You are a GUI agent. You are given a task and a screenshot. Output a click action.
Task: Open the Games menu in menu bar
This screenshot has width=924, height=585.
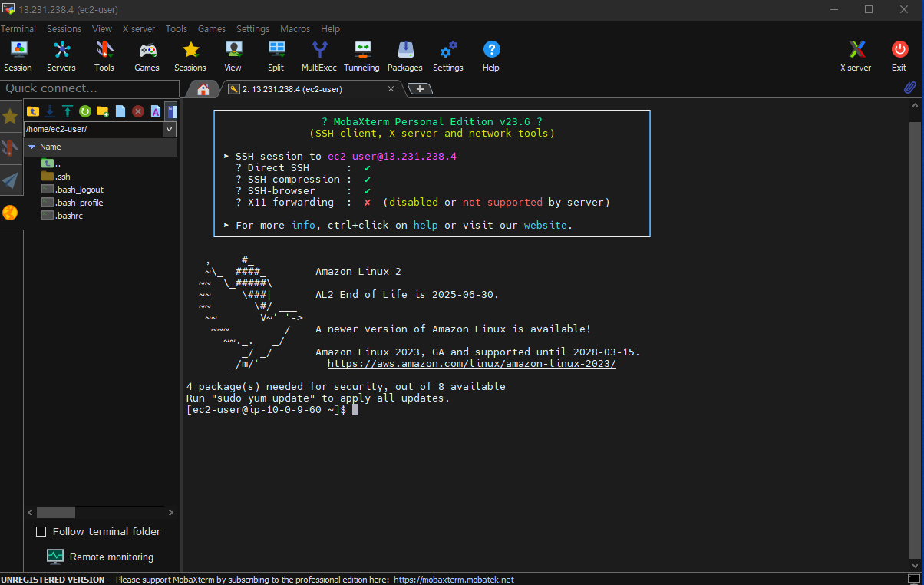point(212,28)
